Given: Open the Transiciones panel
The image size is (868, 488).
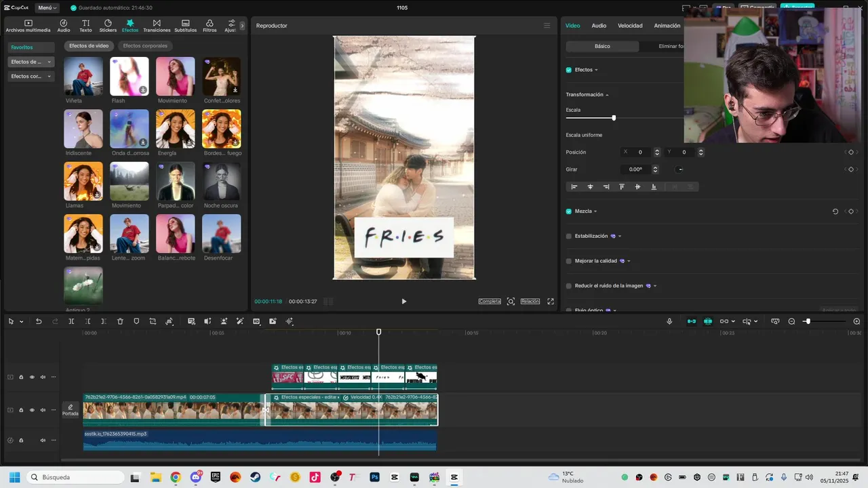Looking at the screenshot, I should click(x=157, y=26).
